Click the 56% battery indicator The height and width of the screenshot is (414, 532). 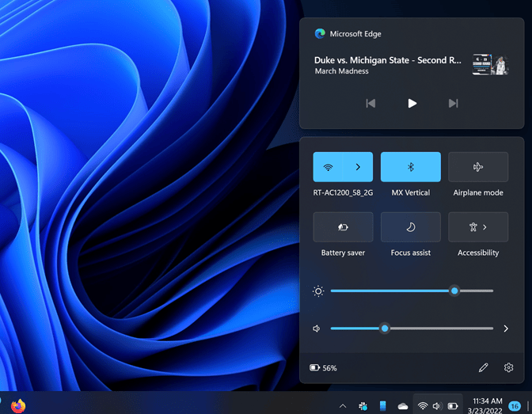click(x=323, y=368)
